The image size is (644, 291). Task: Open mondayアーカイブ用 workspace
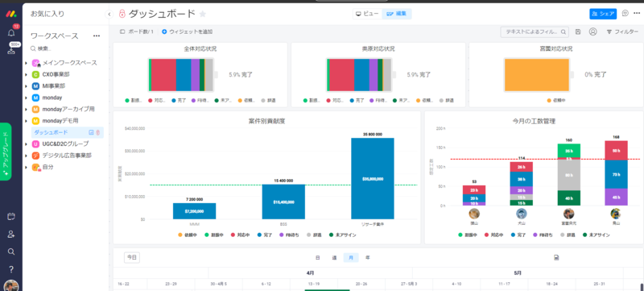point(68,110)
